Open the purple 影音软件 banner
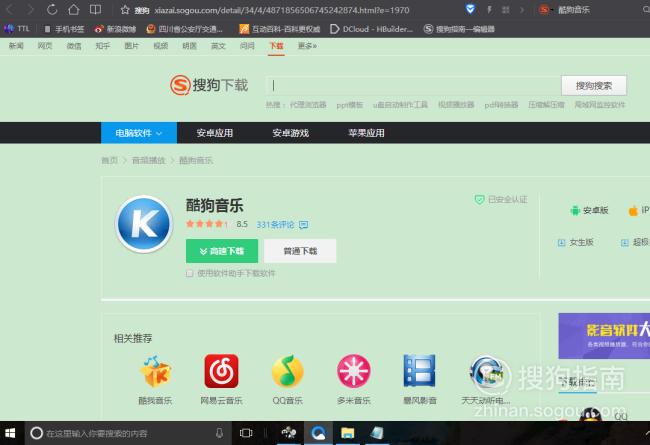Image resolution: width=650 pixels, height=445 pixels. (604, 336)
